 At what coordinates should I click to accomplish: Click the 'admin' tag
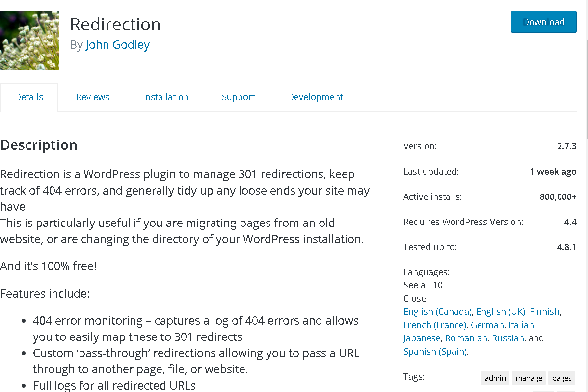495,378
